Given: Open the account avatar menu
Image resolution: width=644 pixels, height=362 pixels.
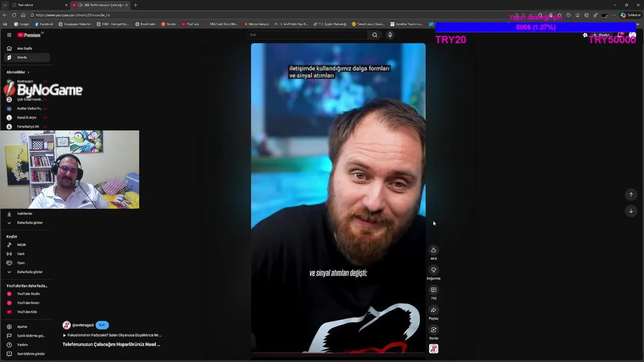Looking at the screenshot, I should [633, 35].
